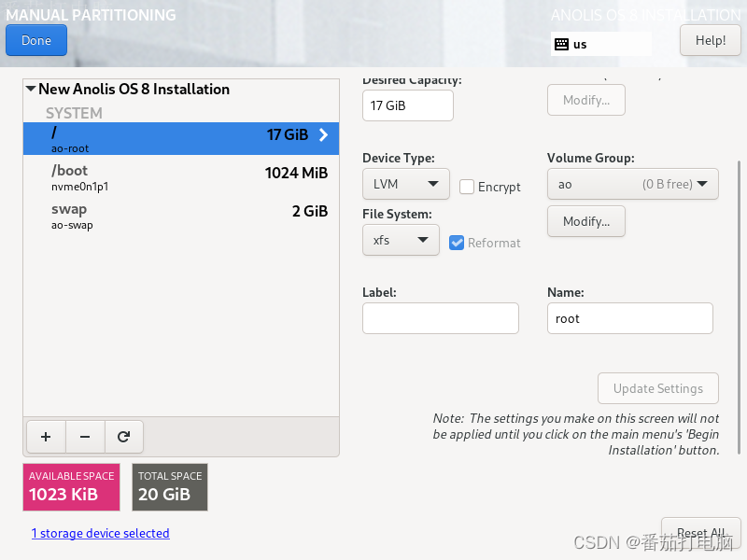The height and width of the screenshot is (560, 747).
Task: Click the Reset All button
Action: (701, 533)
